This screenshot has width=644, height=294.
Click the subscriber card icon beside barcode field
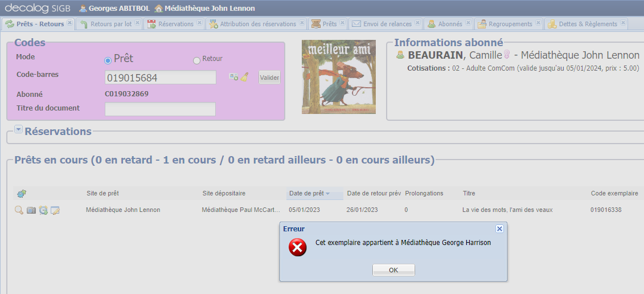[233, 77]
